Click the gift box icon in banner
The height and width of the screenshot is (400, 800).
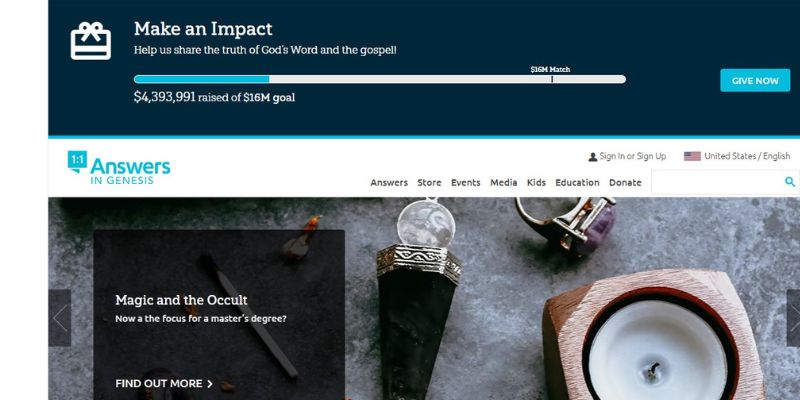click(91, 41)
